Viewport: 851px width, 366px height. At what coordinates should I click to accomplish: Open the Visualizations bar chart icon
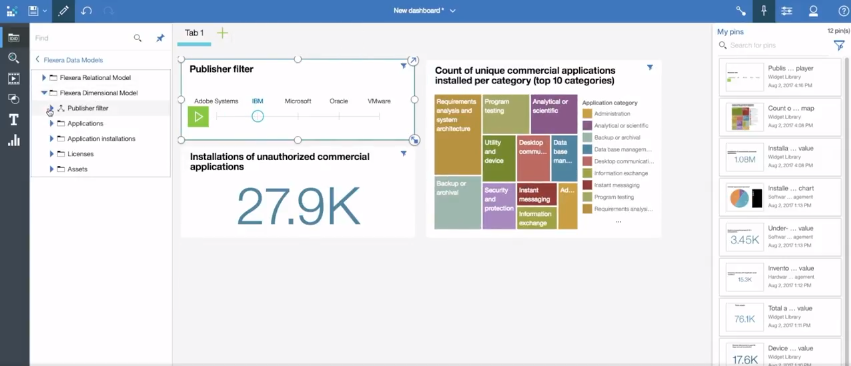pyautogui.click(x=14, y=140)
